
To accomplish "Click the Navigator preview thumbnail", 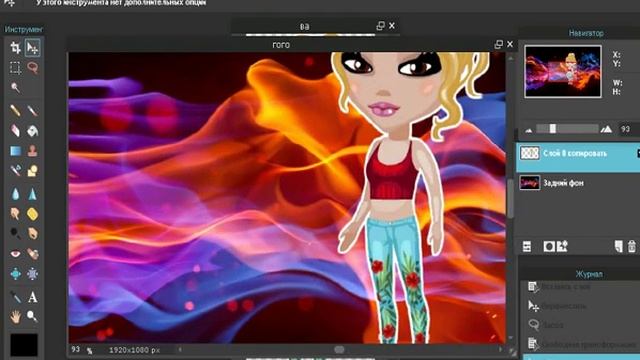I will 563,71.
